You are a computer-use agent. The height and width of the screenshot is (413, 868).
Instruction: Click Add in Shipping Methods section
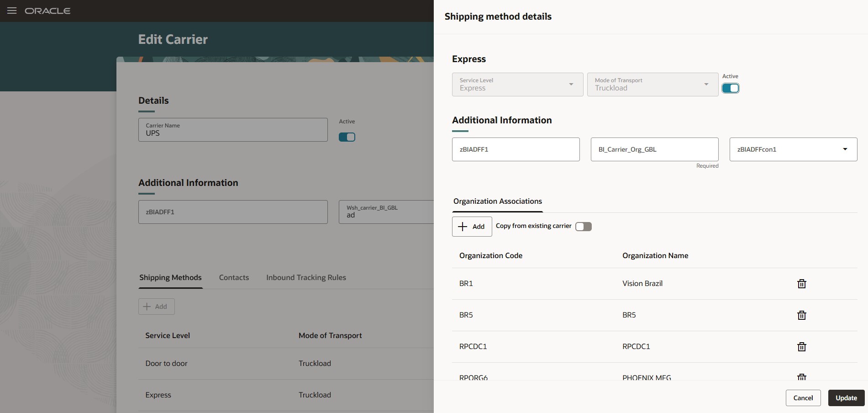[x=156, y=307]
